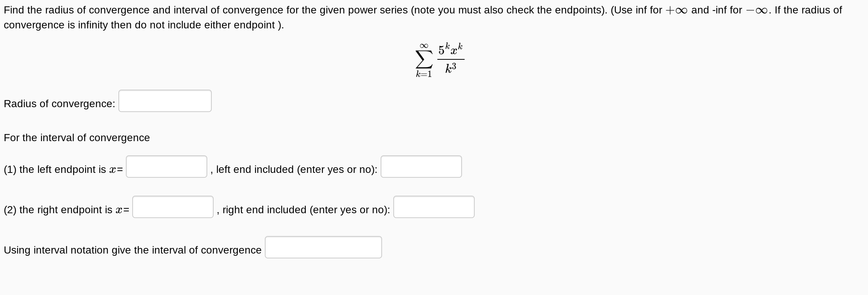
Task: Click the second line of the instructions
Action: click(143, 25)
